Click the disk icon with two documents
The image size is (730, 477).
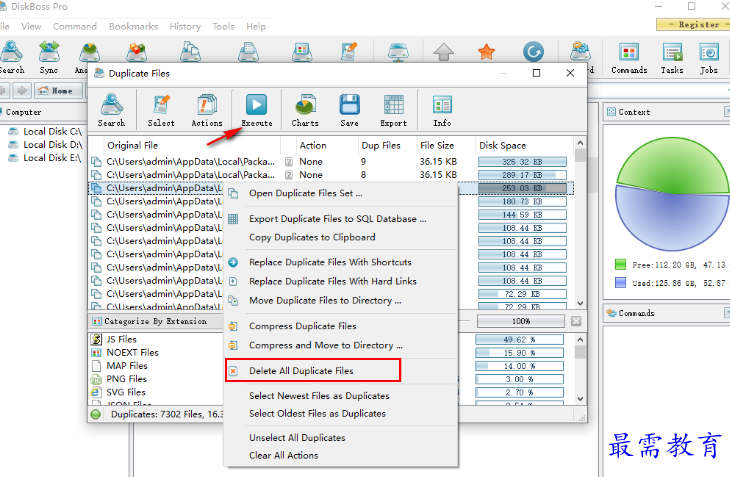[191, 52]
